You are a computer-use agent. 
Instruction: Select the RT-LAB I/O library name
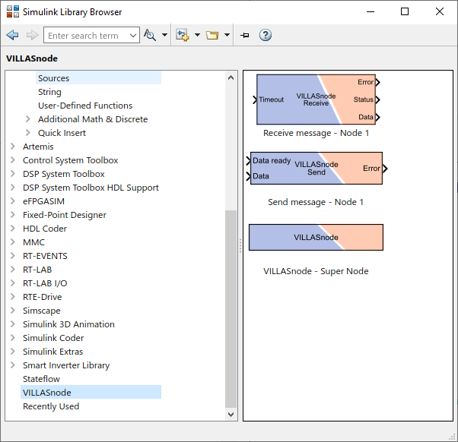pos(45,283)
